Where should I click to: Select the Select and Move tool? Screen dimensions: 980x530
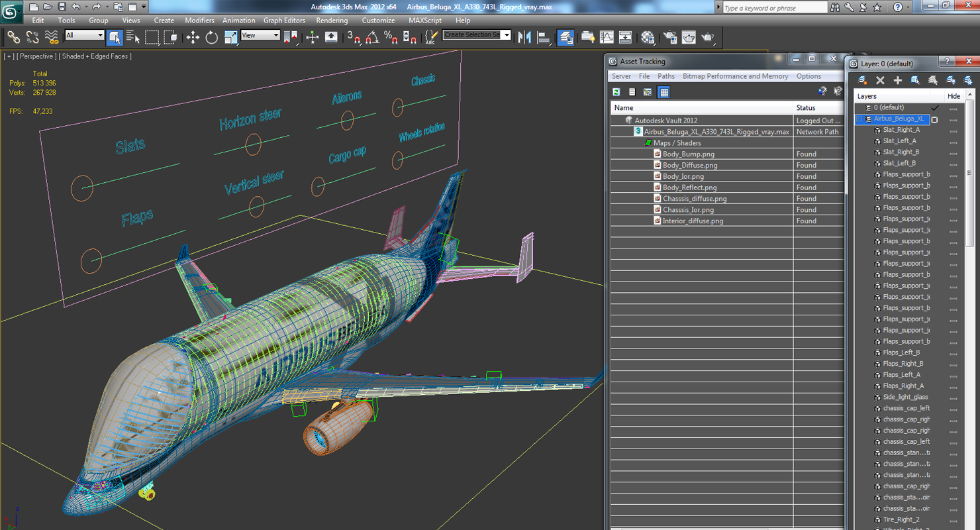pos(193,38)
